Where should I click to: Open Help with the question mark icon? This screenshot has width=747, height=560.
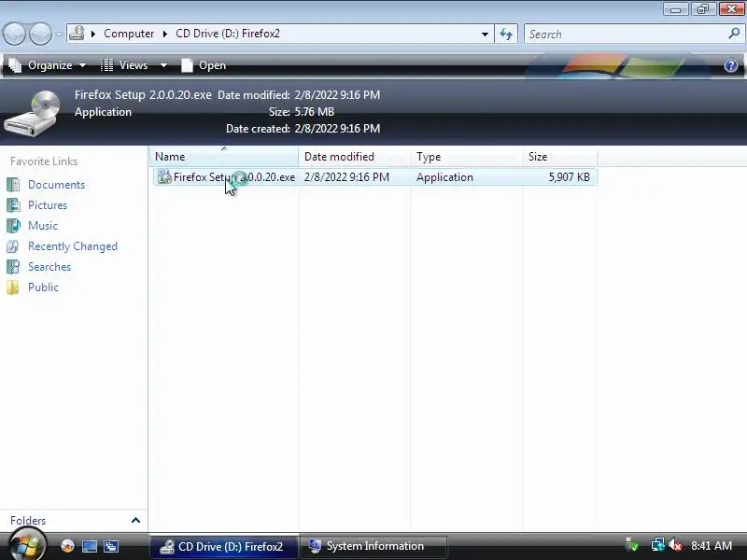tap(731, 65)
